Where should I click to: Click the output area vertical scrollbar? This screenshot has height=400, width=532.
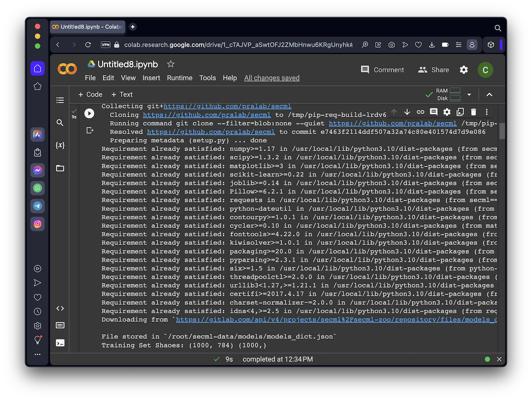(502, 131)
